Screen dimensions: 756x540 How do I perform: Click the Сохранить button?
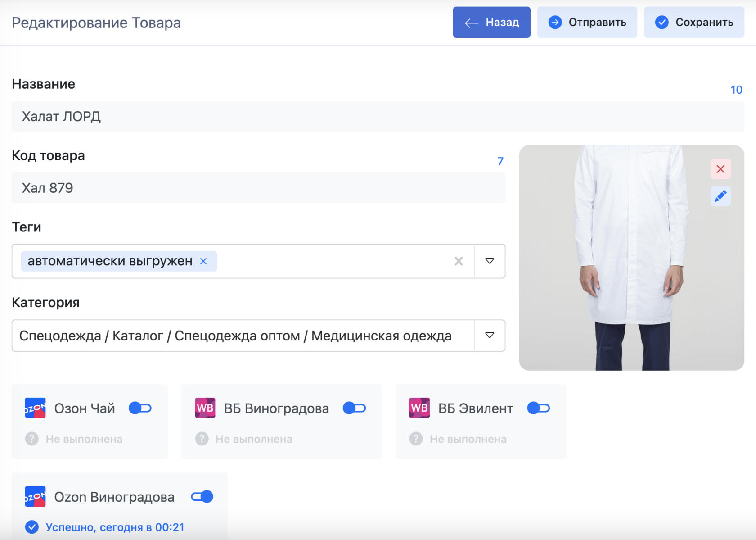(693, 22)
